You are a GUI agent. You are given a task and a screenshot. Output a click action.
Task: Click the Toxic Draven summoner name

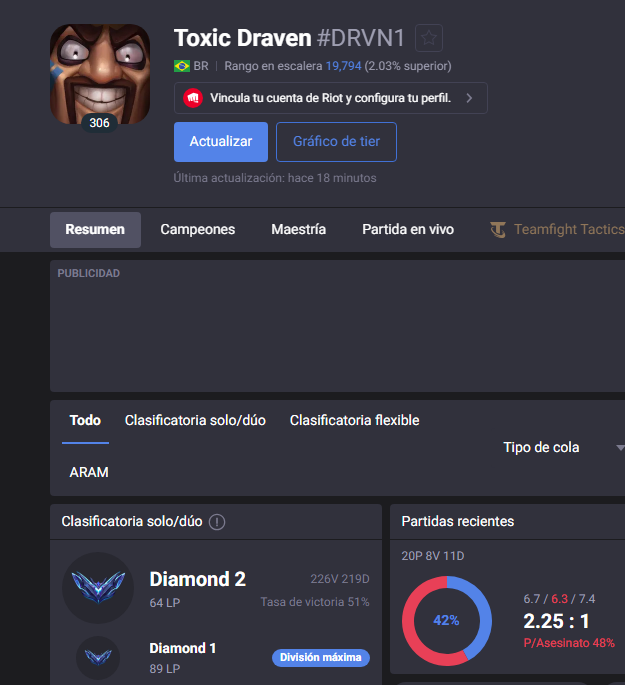coord(242,38)
